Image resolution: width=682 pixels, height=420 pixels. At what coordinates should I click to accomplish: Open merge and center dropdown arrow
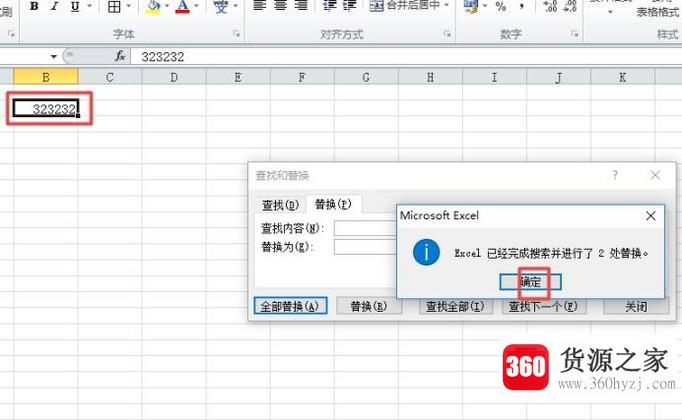pyautogui.click(x=447, y=5)
